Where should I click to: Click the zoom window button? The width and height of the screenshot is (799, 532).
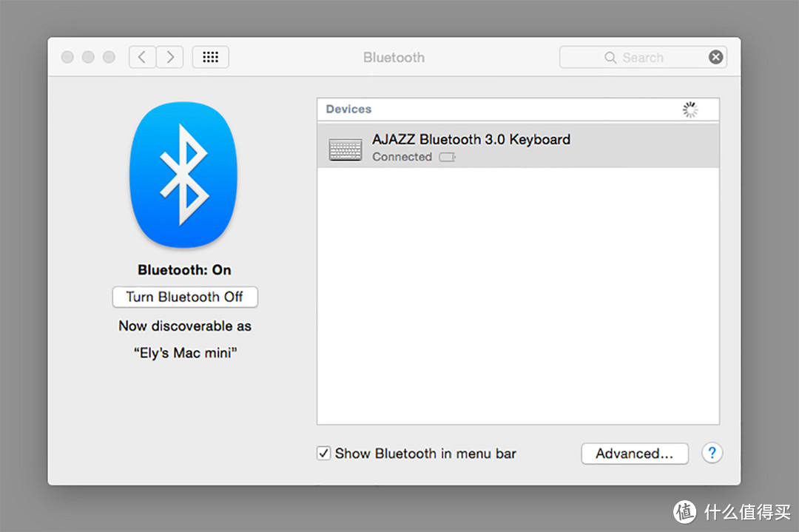pyautogui.click(x=109, y=57)
